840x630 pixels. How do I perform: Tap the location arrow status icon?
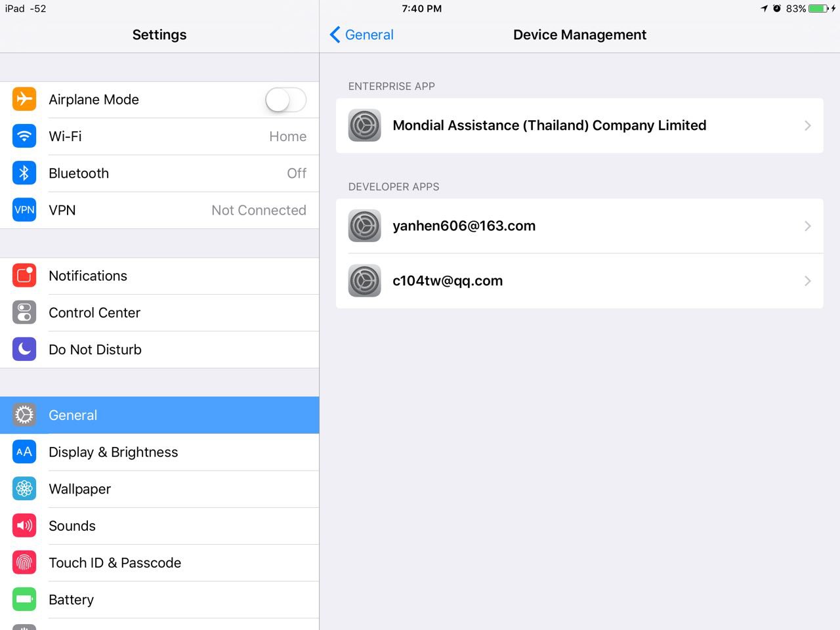coord(764,9)
